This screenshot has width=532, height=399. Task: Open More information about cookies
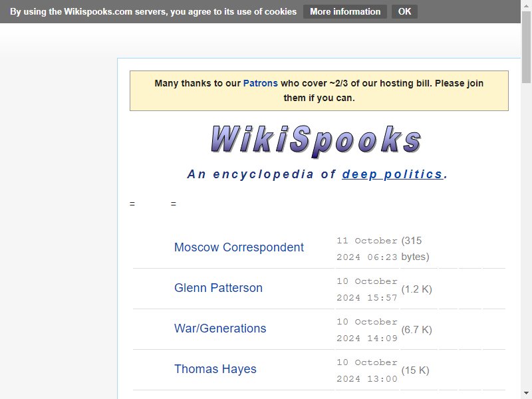tap(345, 11)
